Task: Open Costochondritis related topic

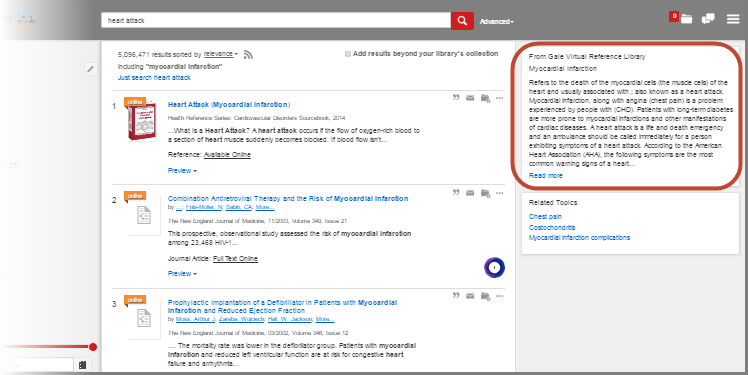Action: click(x=552, y=228)
